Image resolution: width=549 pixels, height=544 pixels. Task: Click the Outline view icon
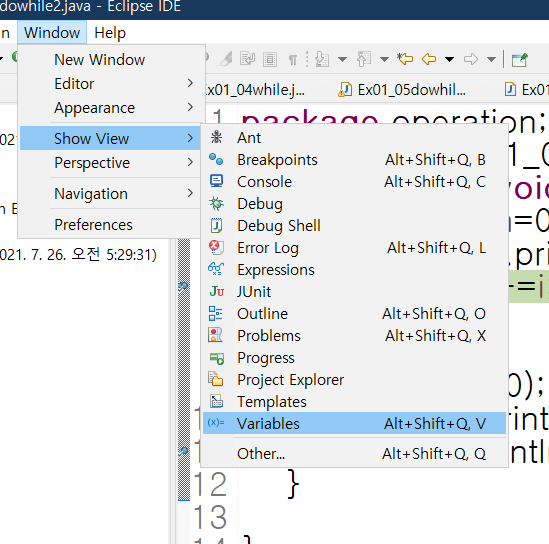[x=215, y=313]
